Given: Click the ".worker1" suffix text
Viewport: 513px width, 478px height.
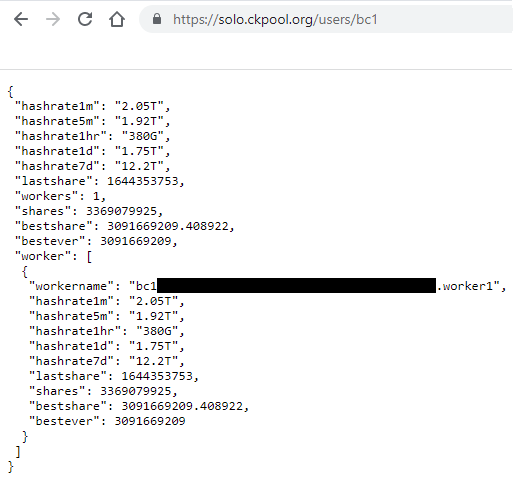Looking at the screenshot, I should pos(464,286).
